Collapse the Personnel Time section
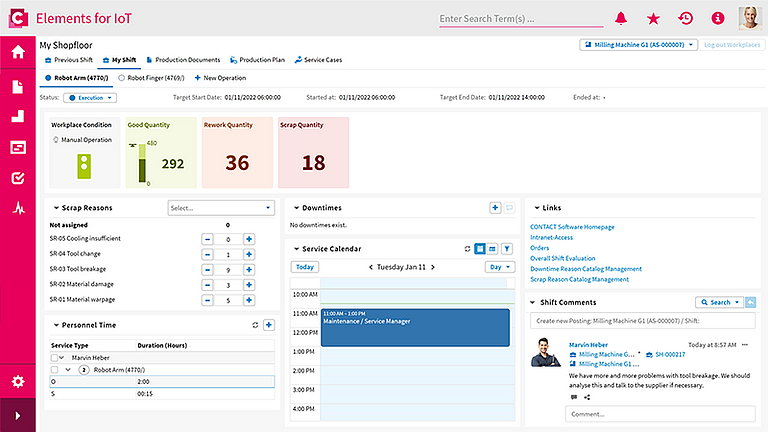 [56, 325]
